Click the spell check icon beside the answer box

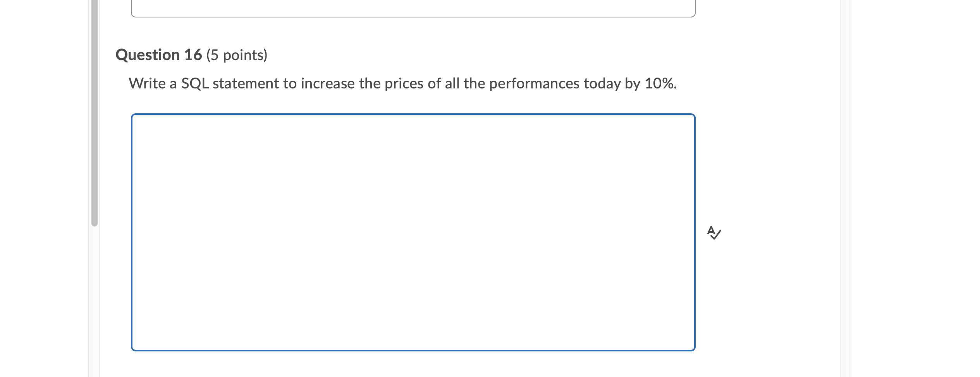(714, 233)
